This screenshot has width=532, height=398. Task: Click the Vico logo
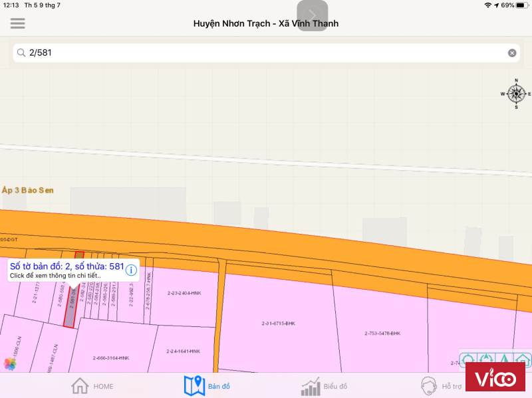pos(495,379)
